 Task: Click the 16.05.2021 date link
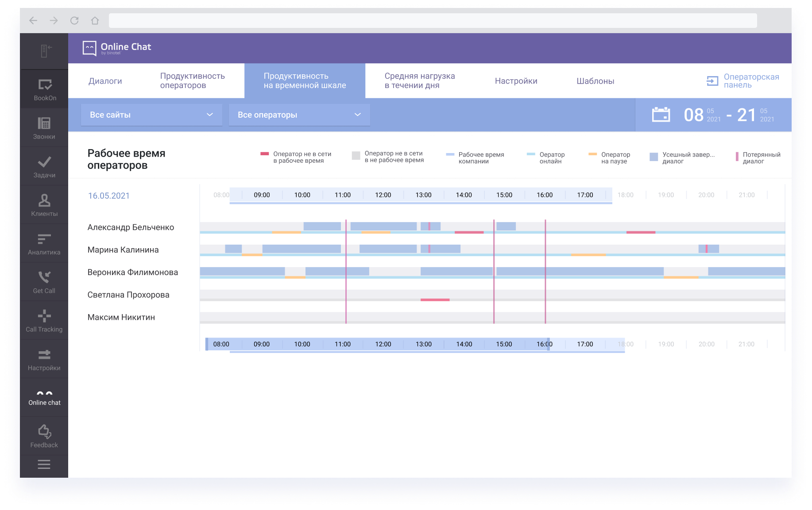(109, 196)
